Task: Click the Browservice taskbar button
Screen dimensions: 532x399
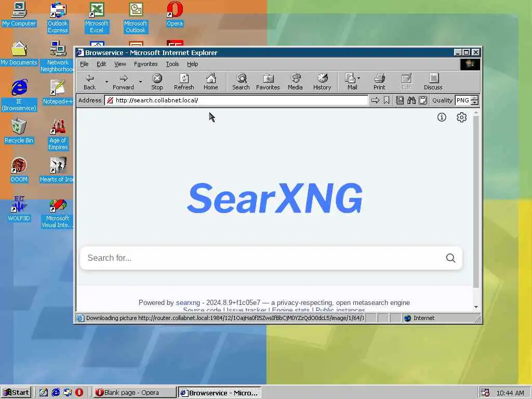Action: [x=220, y=393]
